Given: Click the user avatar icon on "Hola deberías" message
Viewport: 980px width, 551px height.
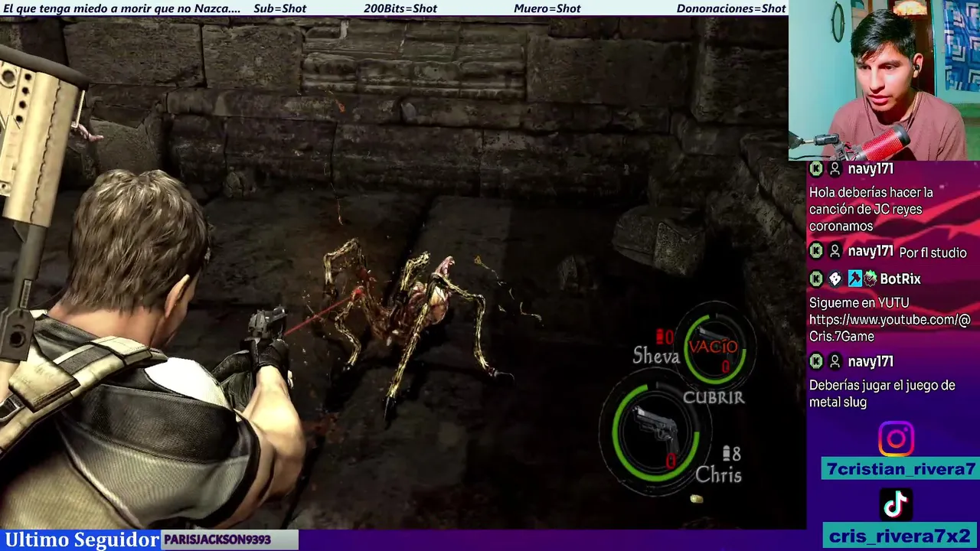Looking at the screenshot, I should (835, 169).
